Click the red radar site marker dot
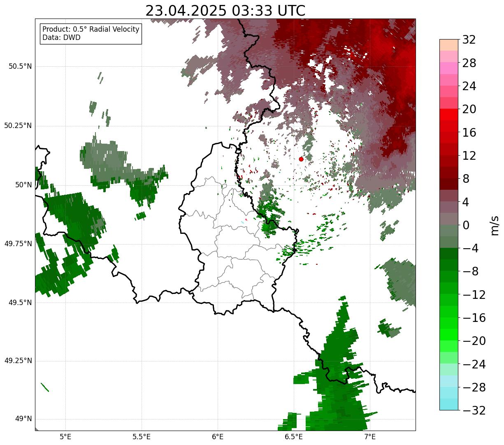504x445 pixels. 301,159
